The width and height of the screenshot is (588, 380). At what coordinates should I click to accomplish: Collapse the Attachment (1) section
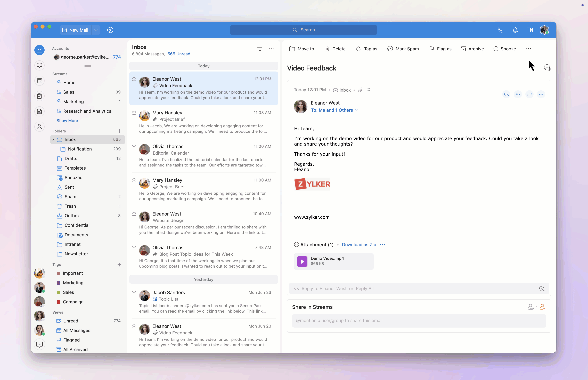[x=296, y=244]
